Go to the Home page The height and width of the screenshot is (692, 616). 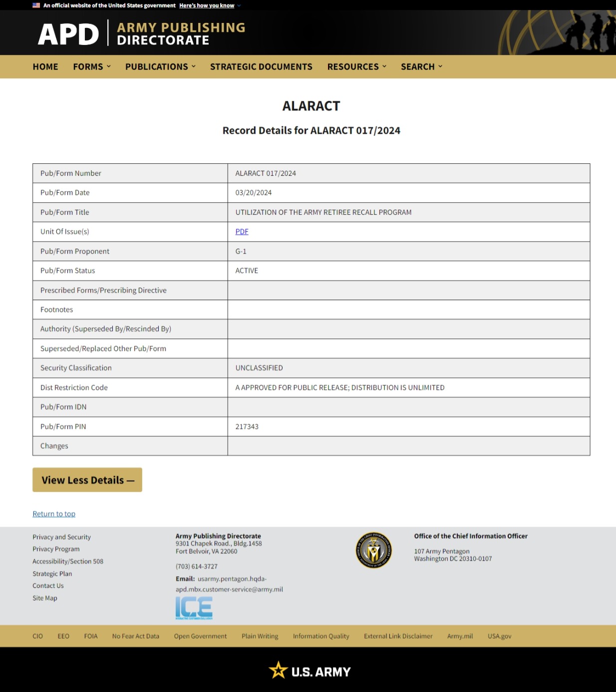coord(45,66)
